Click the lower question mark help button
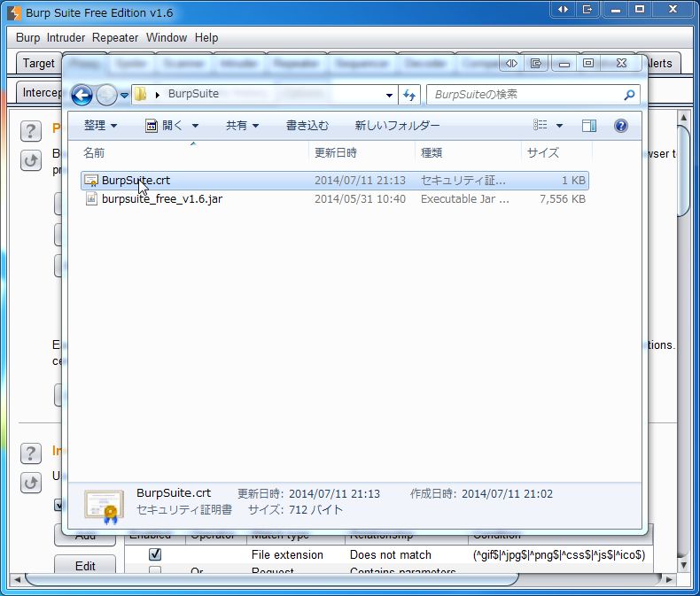700x596 pixels. (x=30, y=453)
